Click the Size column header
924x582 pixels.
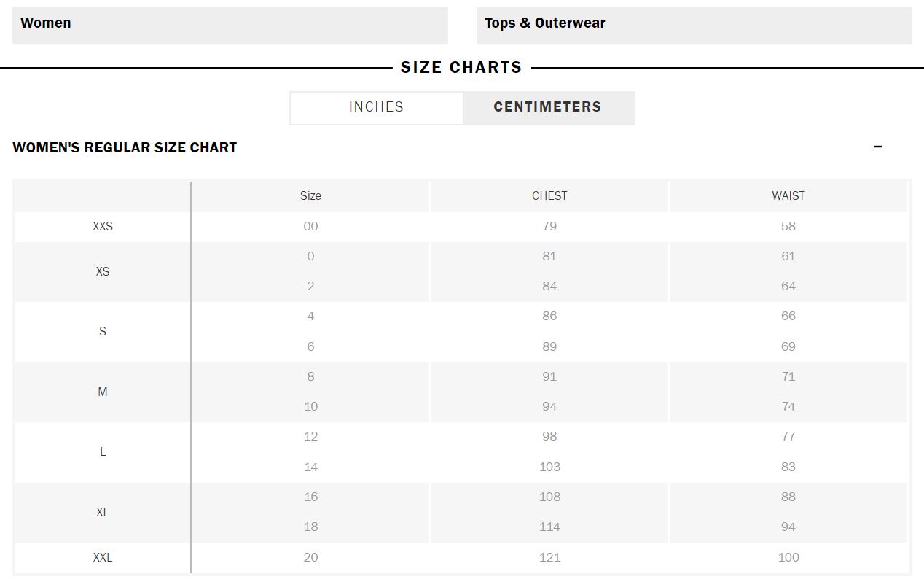click(310, 195)
